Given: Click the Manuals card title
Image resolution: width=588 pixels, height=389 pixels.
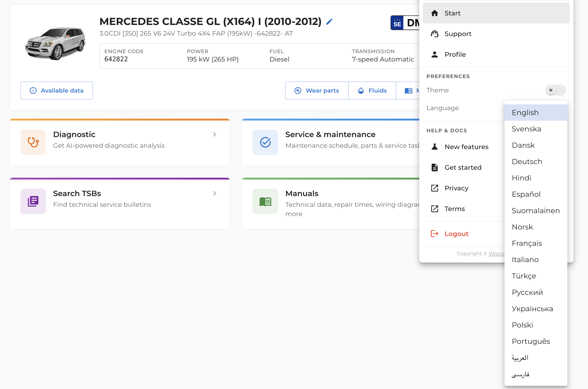Looking at the screenshot, I should pyautogui.click(x=302, y=194).
